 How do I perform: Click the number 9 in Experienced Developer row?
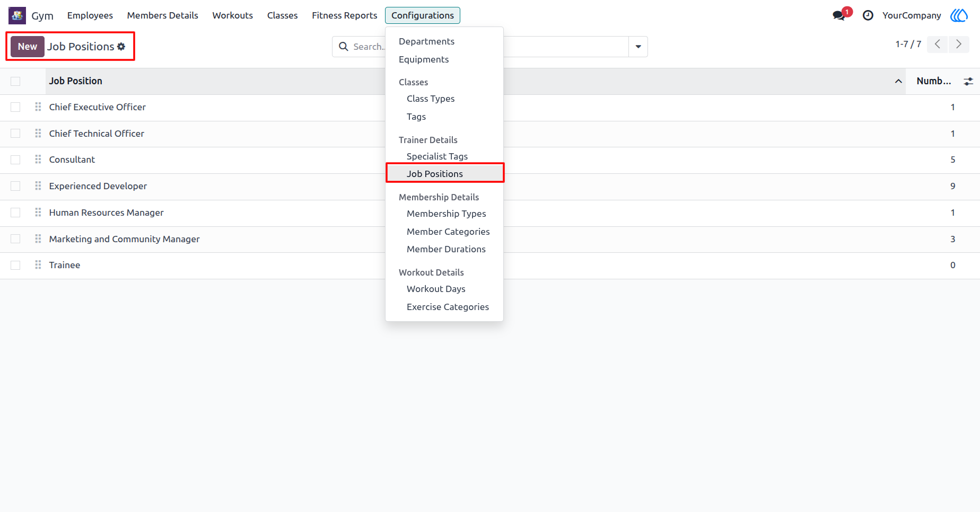(x=953, y=186)
